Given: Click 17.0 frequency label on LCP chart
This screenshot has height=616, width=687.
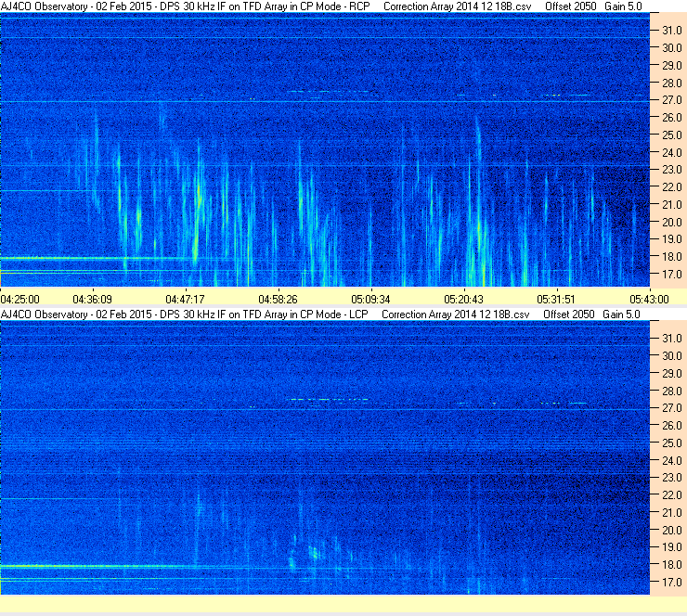Looking at the screenshot, I should click(x=672, y=583).
